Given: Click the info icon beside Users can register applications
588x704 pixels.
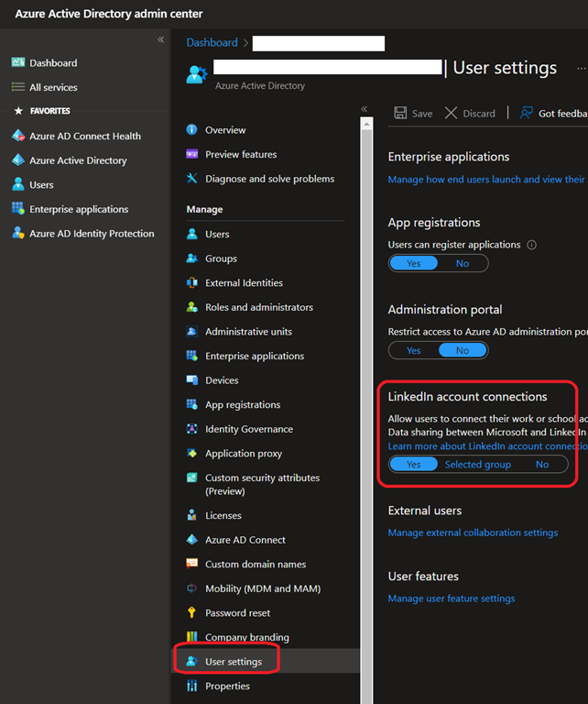Looking at the screenshot, I should click(x=532, y=245).
